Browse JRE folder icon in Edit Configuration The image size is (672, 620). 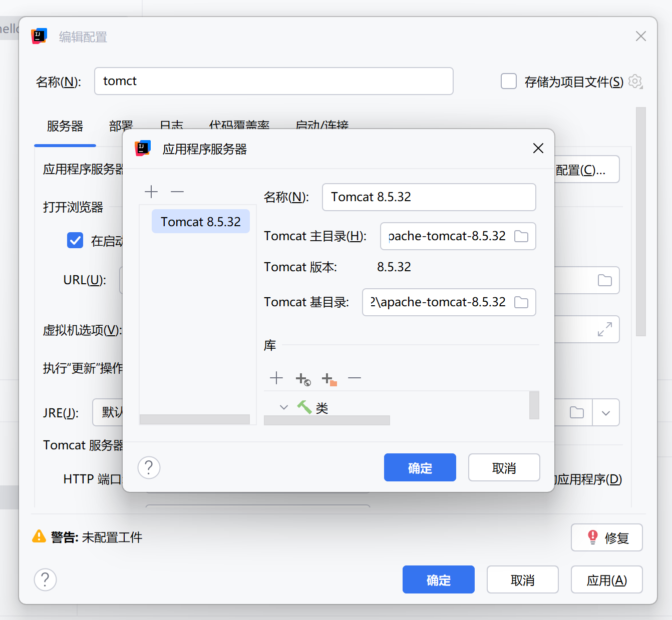tap(577, 412)
